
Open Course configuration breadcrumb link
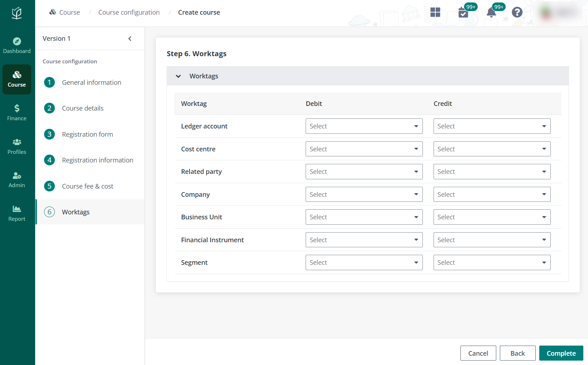[x=129, y=13]
